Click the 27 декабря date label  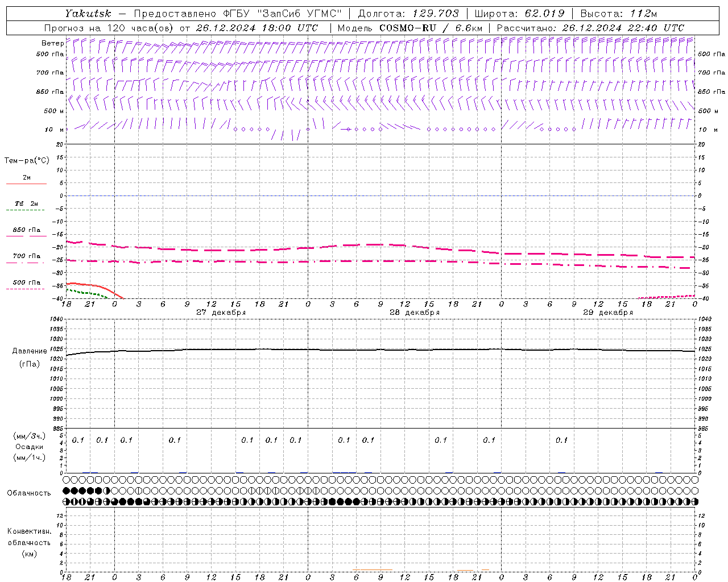[x=221, y=313]
